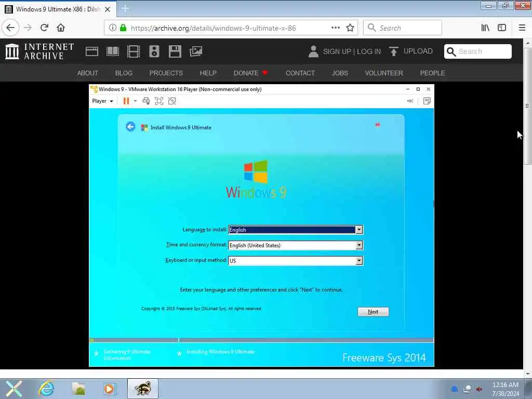532x399 pixels.
Task: Click network tray icon
Action: 467,389
